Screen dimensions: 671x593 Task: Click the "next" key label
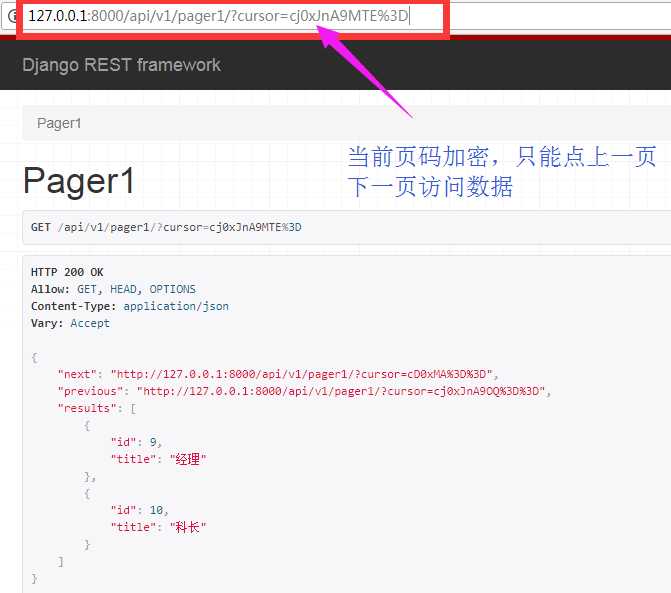[x=77, y=374]
